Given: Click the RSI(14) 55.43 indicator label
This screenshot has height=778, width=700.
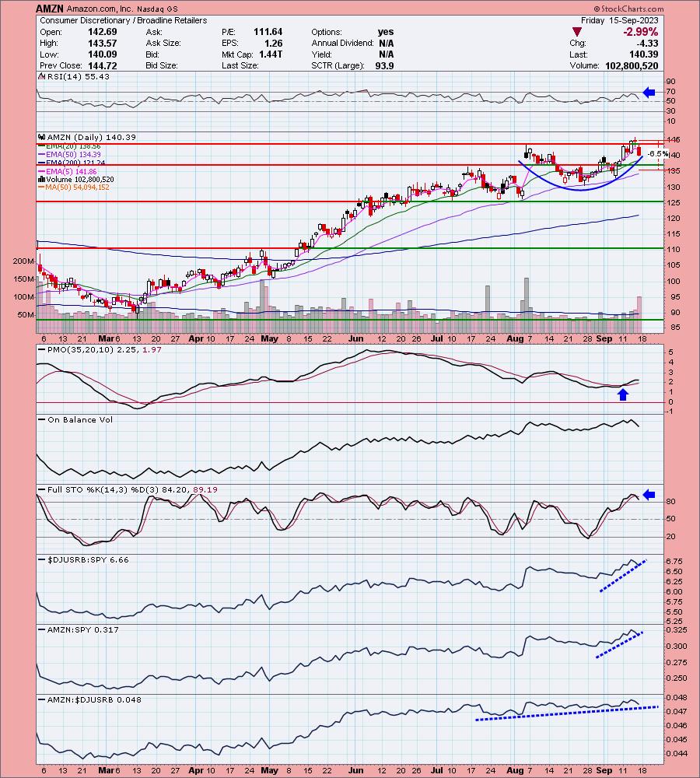Looking at the screenshot, I should 78,76.
